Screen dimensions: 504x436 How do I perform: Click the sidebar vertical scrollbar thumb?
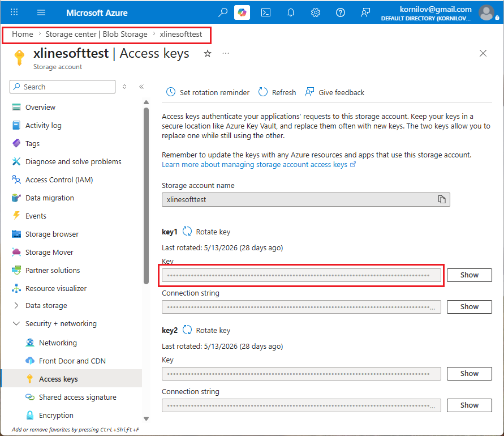(147, 196)
